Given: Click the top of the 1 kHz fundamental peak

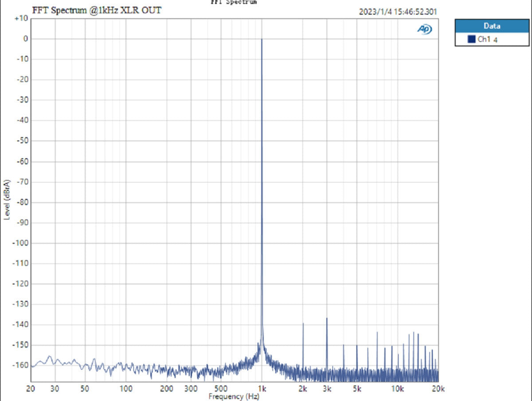Looking at the screenshot, I should (262, 40).
